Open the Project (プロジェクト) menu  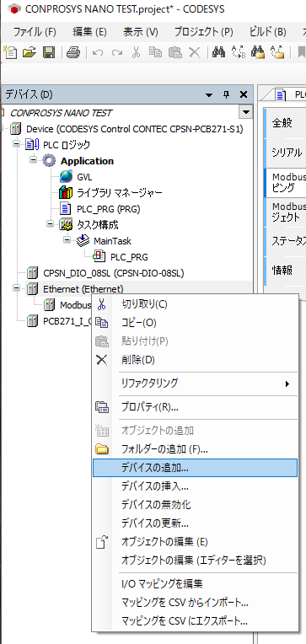(x=203, y=32)
